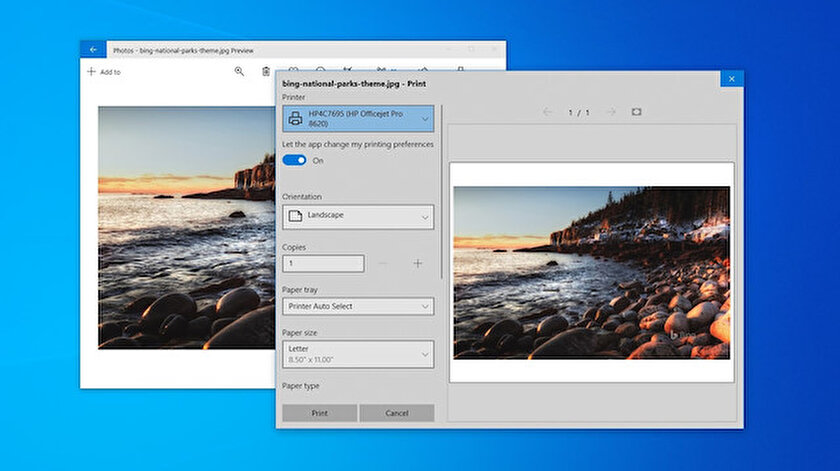
Task: Go to previous page in print preview
Action: (547, 112)
